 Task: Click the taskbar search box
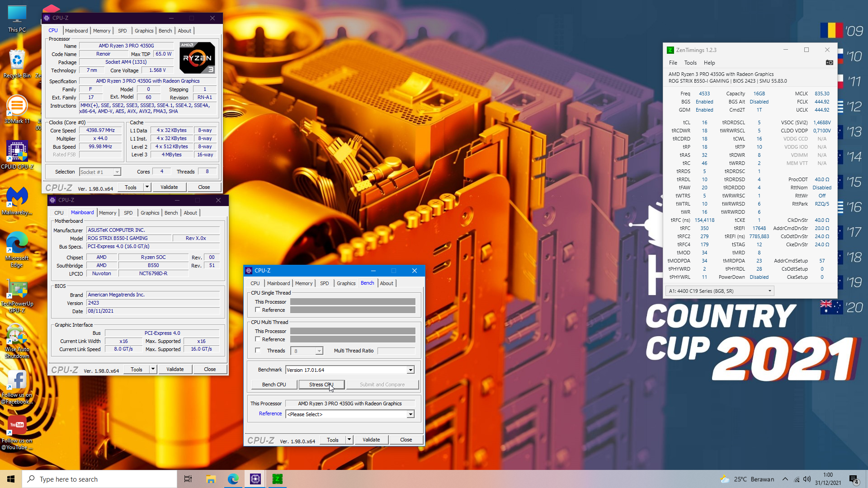tap(99, 479)
